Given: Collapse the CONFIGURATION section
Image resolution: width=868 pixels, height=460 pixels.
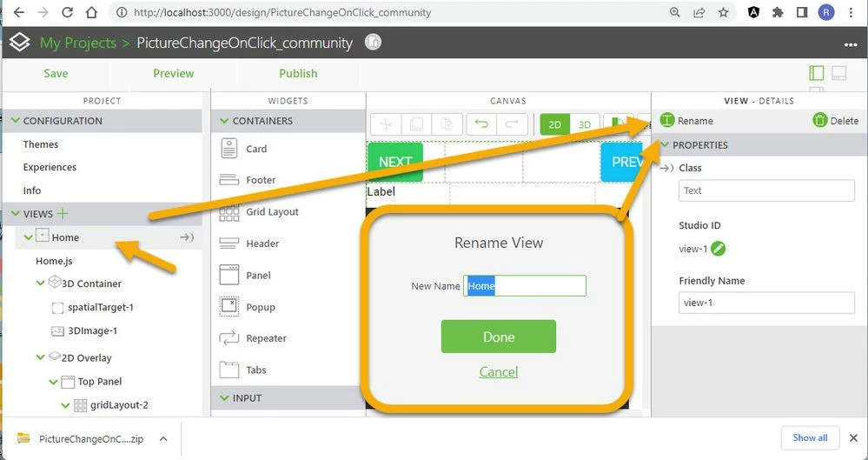Looking at the screenshot, I should [x=16, y=120].
